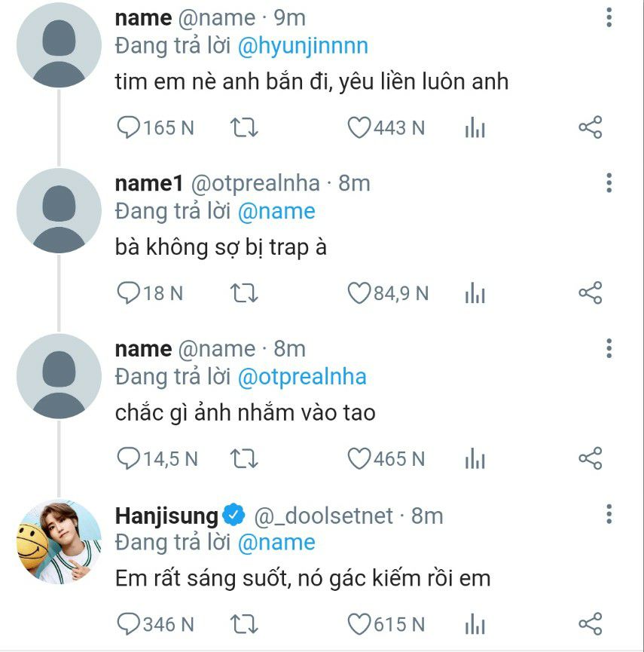Like Hanjisung's tweet with 615 N likes
644x652 pixels.
point(359,624)
